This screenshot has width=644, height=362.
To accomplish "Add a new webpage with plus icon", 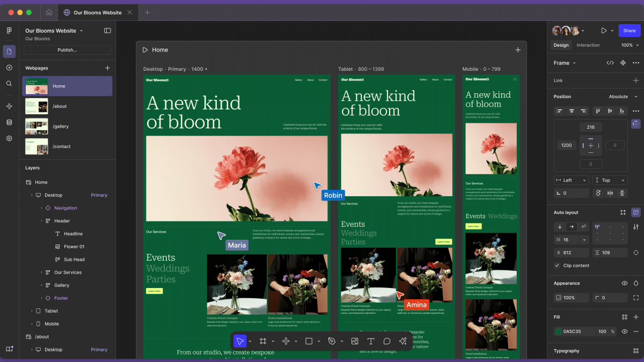I will tap(107, 68).
